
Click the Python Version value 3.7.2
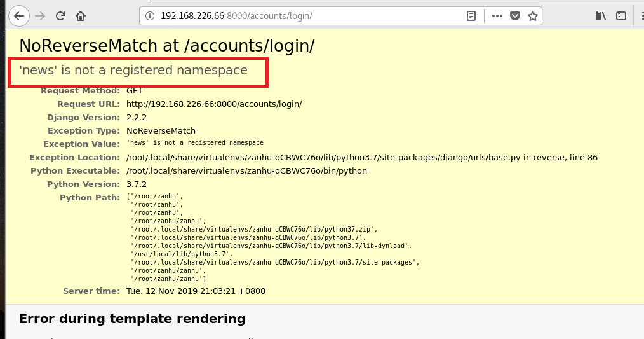pos(137,184)
